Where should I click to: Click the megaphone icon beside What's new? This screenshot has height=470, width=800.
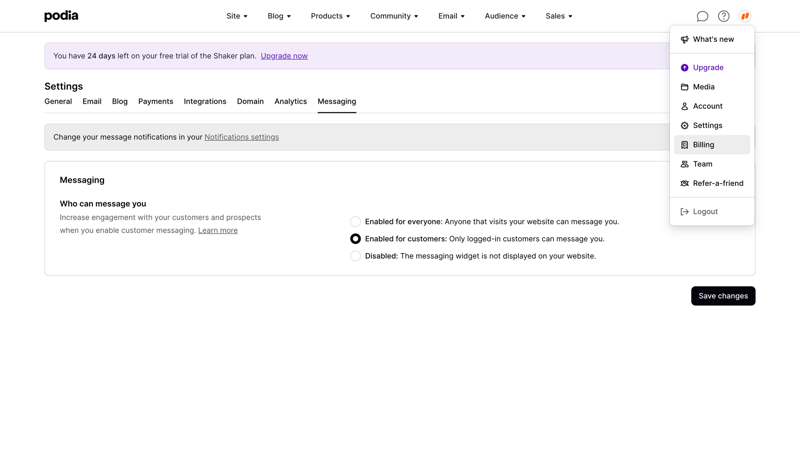pyautogui.click(x=685, y=39)
